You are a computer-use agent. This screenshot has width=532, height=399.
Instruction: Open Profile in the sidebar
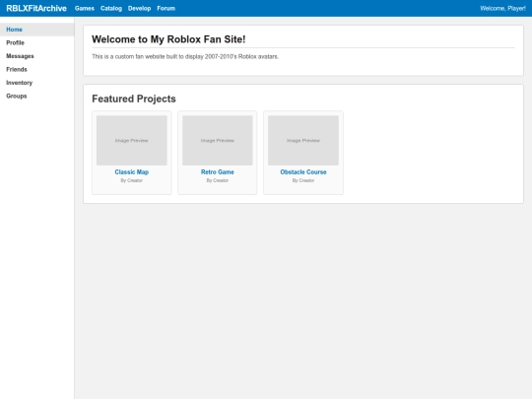[x=37, y=42]
